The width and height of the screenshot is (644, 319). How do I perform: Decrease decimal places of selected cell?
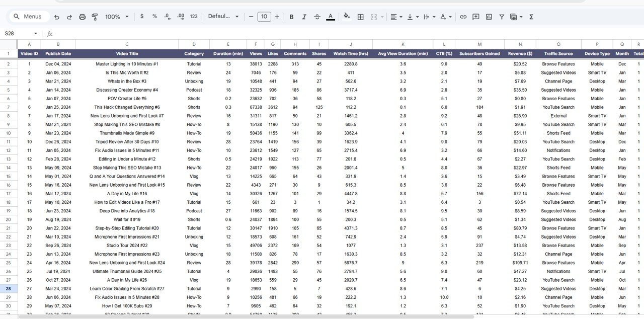(167, 17)
